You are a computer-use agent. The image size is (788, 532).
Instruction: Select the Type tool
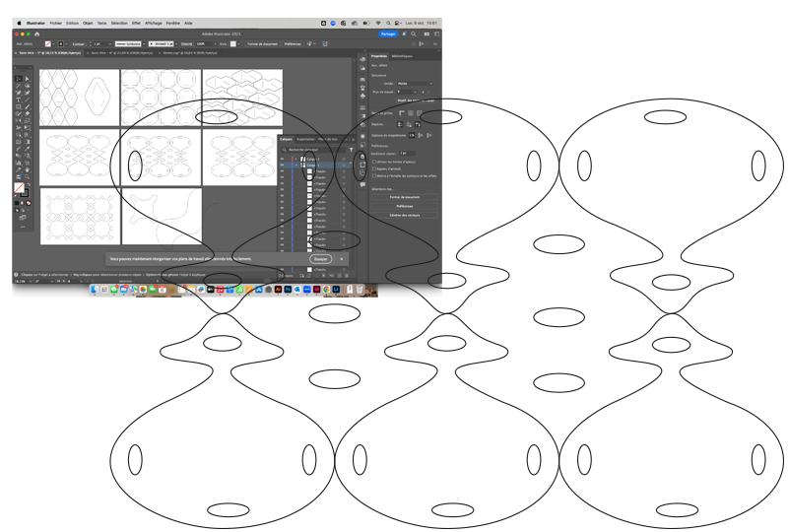point(18,100)
